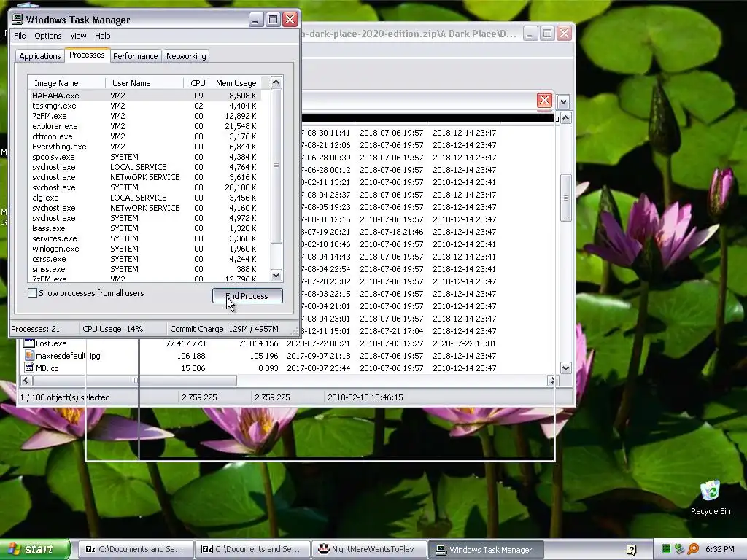Screen dimensions: 747x560
Task: Click the network tray icon
Action: point(679,549)
